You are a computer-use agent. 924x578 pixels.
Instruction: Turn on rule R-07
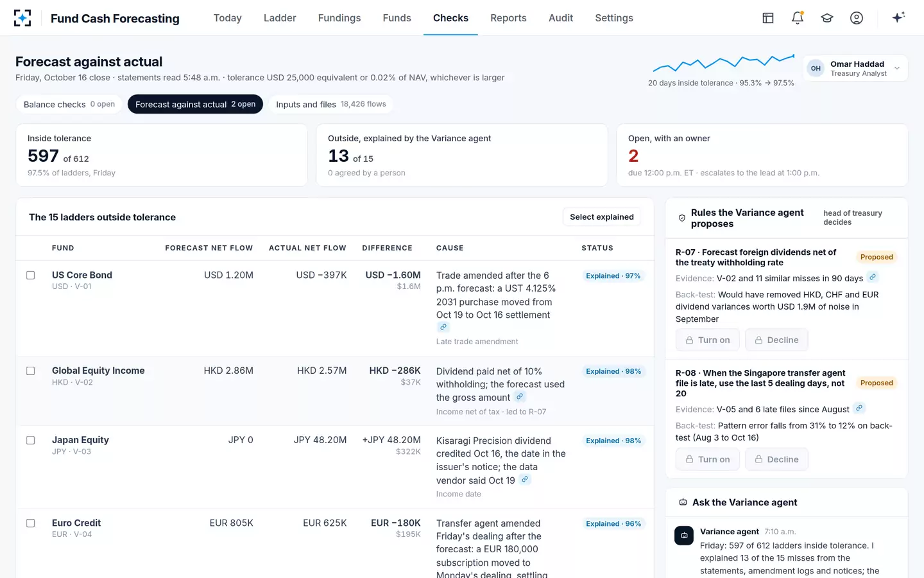point(708,340)
